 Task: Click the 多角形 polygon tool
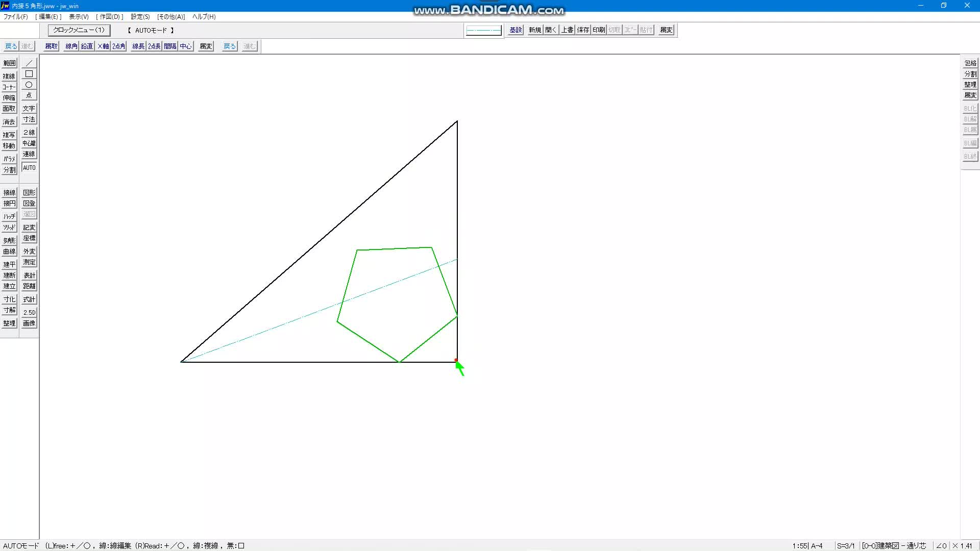[x=9, y=240]
